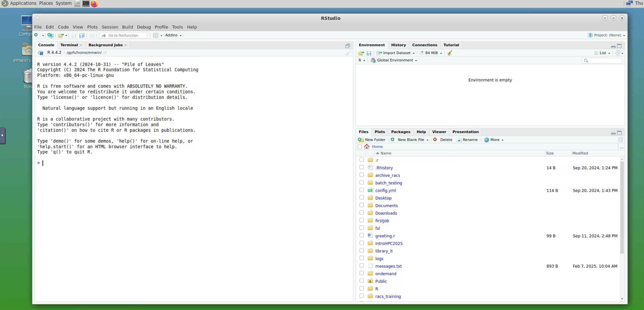Refresh the Environment pane
644x310 pixels.
(617, 53)
